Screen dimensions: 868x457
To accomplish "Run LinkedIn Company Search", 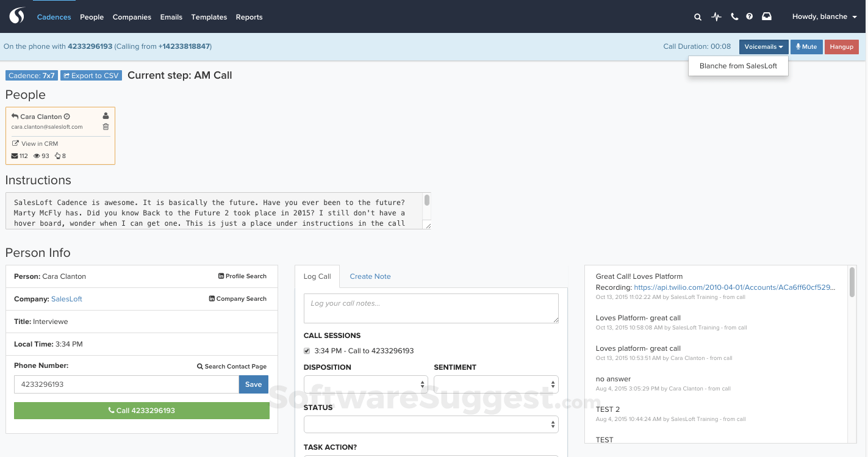I will pyautogui.click(x=237, y=299).
